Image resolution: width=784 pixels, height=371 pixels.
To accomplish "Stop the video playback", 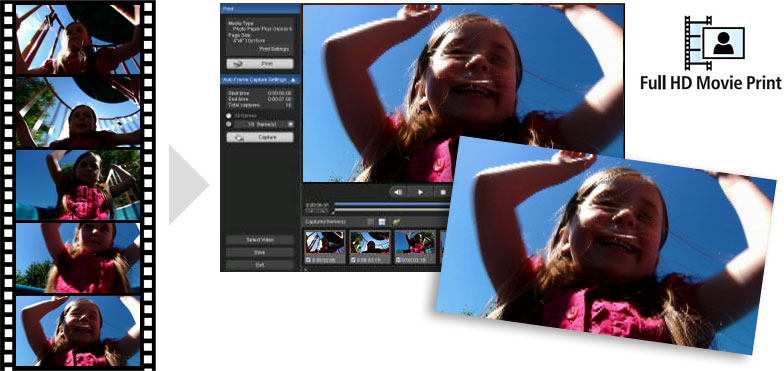I will [x=442, y=192].
